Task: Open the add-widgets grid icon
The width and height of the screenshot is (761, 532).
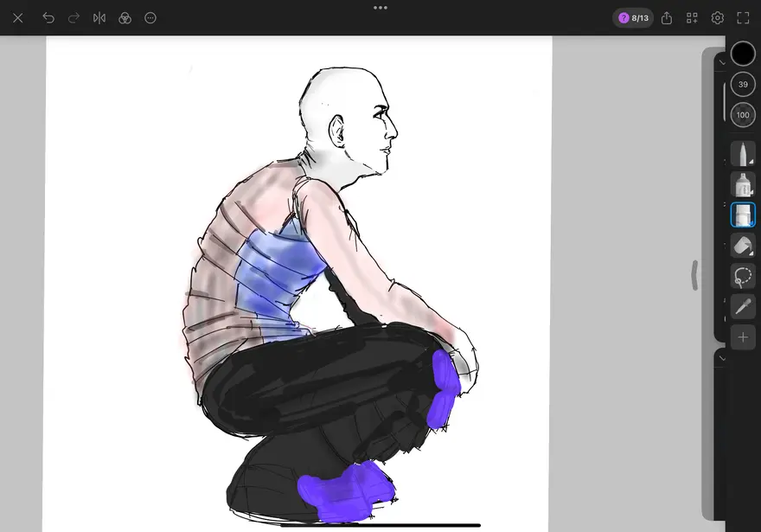Action: click(692, 18)
